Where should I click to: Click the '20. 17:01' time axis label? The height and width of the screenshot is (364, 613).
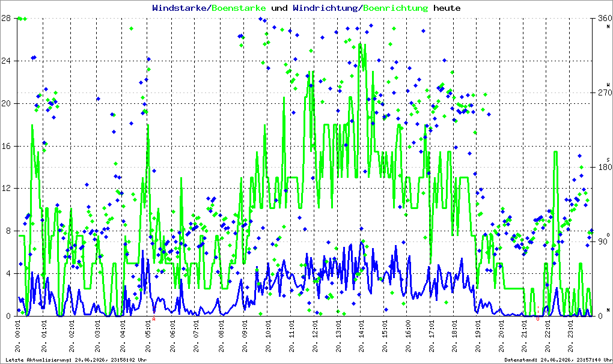pos(432,336)
